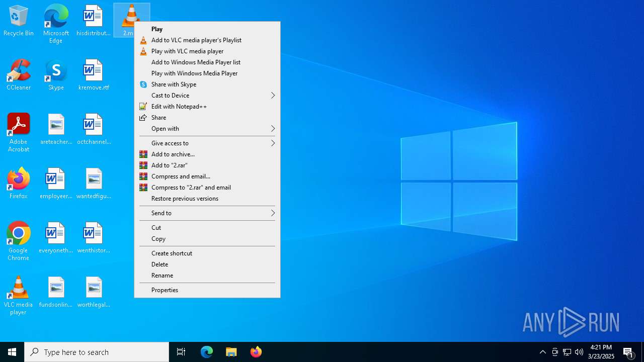Show hidden system tray icons

point(543,352)
